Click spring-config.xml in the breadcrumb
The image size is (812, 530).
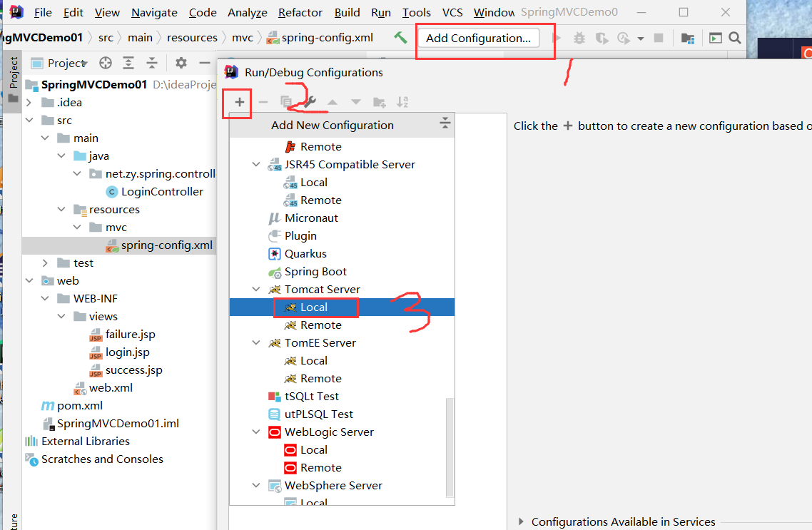327,38
